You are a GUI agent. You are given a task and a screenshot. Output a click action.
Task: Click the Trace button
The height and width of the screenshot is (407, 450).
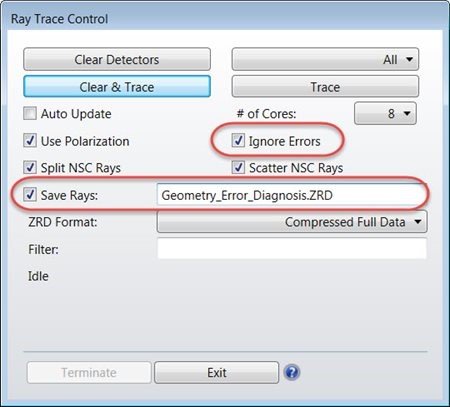tap(325, 87)
